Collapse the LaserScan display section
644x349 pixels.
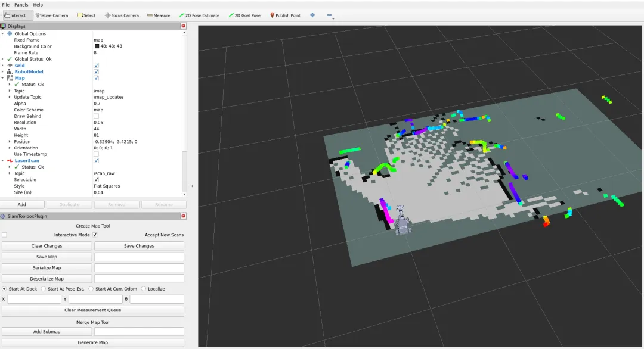point(3,161)
